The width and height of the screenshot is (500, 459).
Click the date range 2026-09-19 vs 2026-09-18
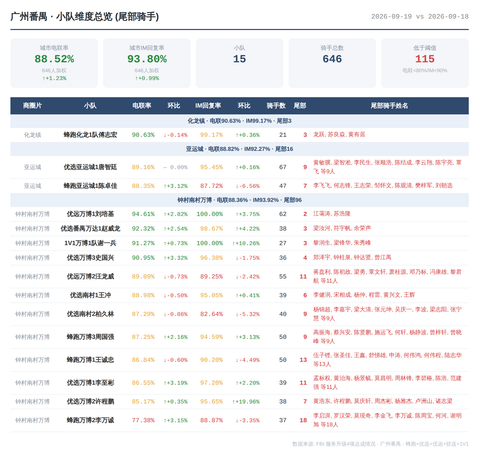(420, 17)
